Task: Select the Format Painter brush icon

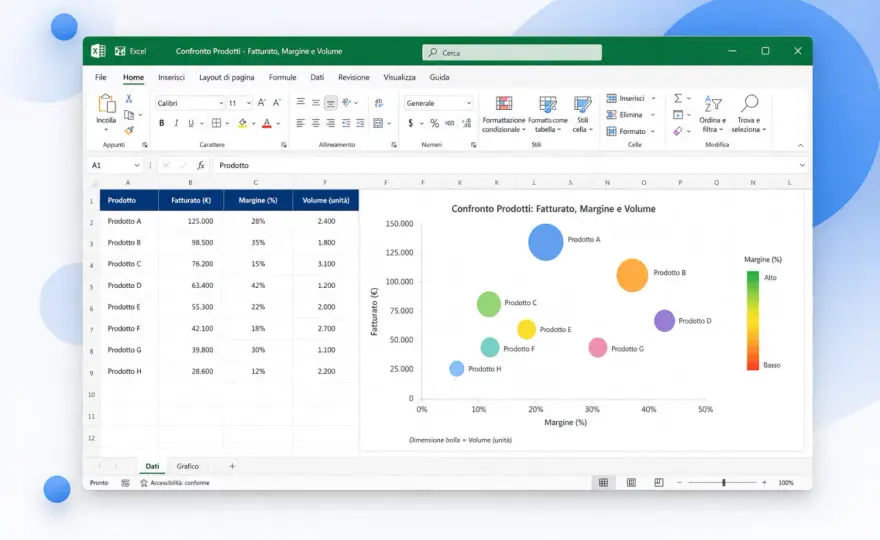Action: pyautogui.click(x=129, y=130)
